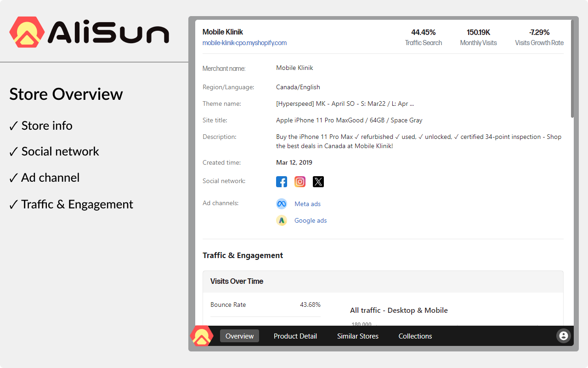588x368 pixels.
Task: Click the Mar 12, 2019 created time
Action: tap(294, 162)
